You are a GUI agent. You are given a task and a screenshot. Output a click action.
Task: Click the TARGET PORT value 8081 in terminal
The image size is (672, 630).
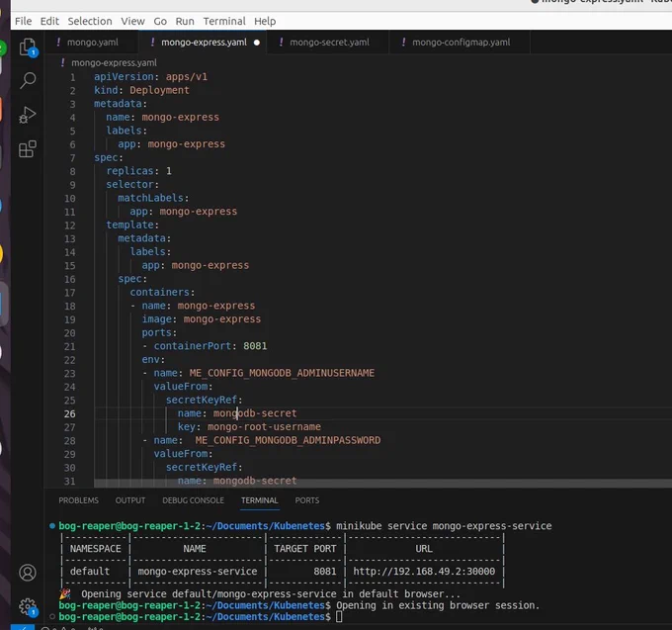point(325,572)
